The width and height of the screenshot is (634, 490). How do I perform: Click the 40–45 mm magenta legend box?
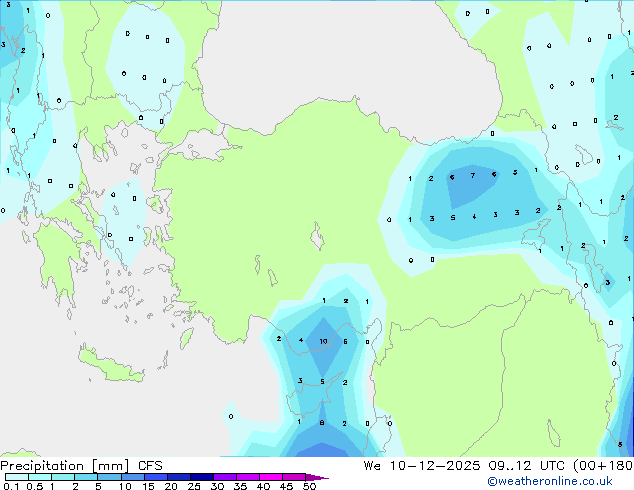pos(271,477)
